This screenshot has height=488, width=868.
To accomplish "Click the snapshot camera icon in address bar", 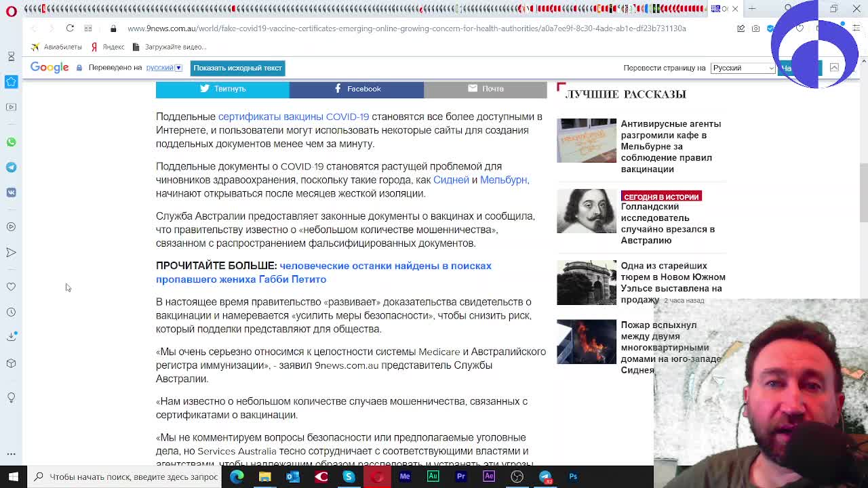I will pos(755,28).
